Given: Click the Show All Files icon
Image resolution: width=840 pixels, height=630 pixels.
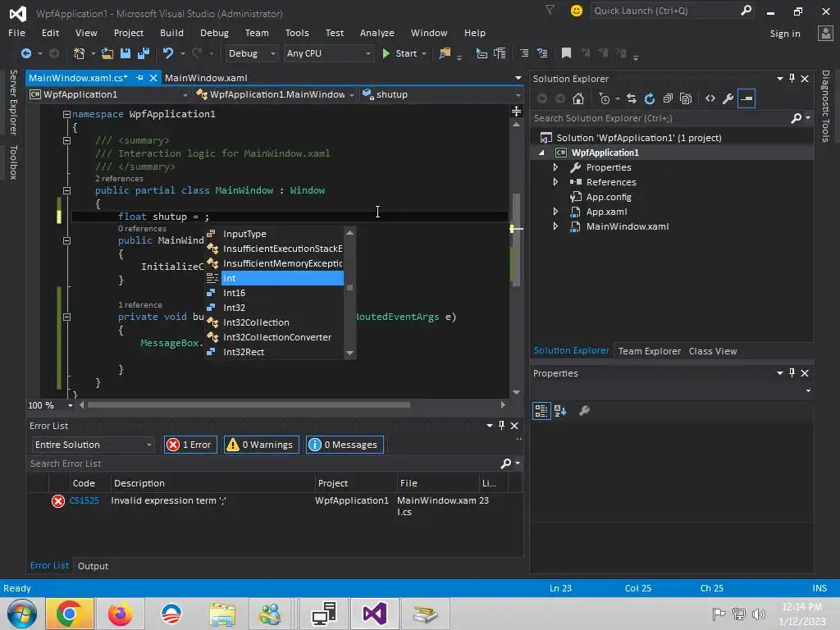Looking at the screenshot, I should (x=686, y=98).
